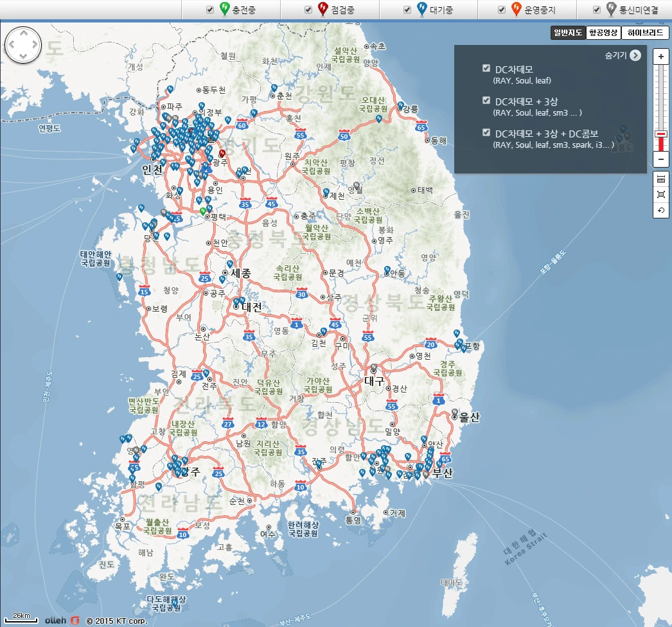
Task: Toggle the 점검중 status checkbox
Action: click(x=308, y=10)
